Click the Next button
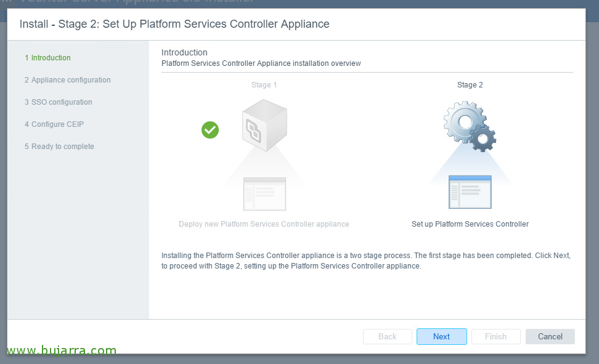The width and height of the screenshot is (599, 364). point(442,336)
